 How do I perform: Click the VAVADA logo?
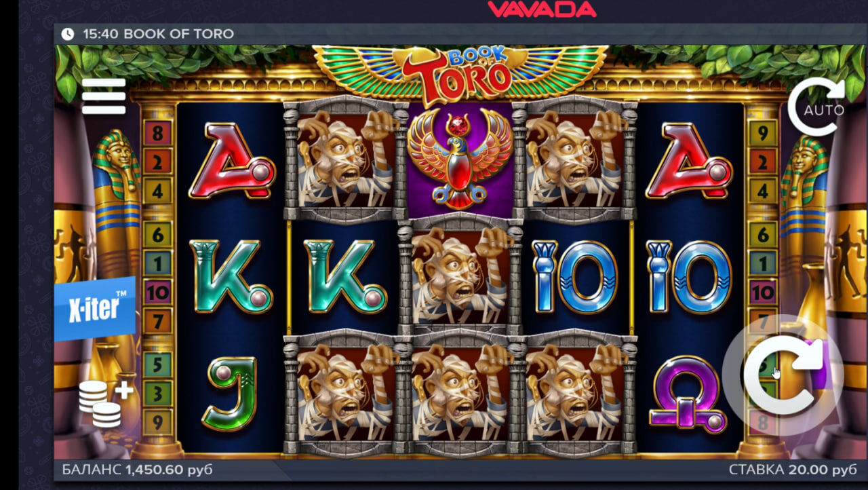pos(542,9)
